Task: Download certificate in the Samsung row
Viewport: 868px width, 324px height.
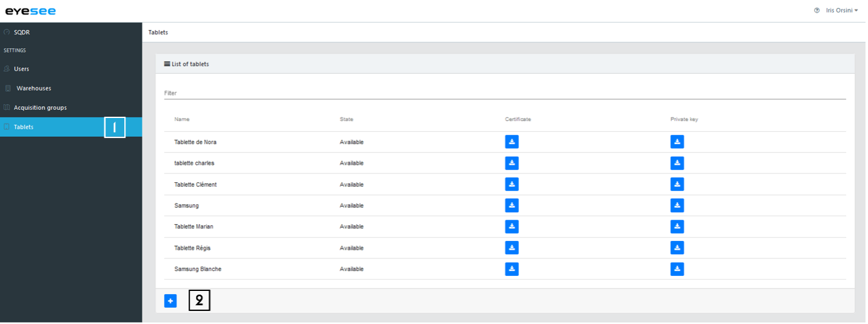Action: click(511, 205)
